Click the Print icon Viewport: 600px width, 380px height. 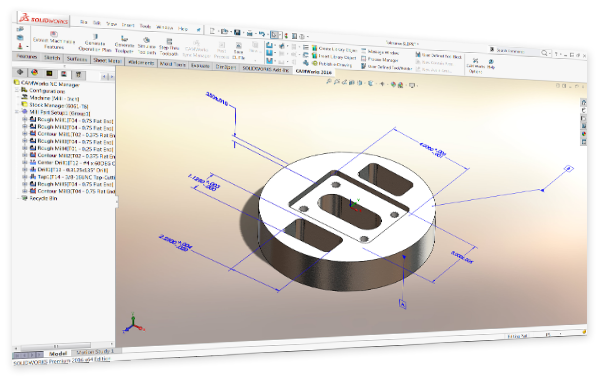click(249, 33)
